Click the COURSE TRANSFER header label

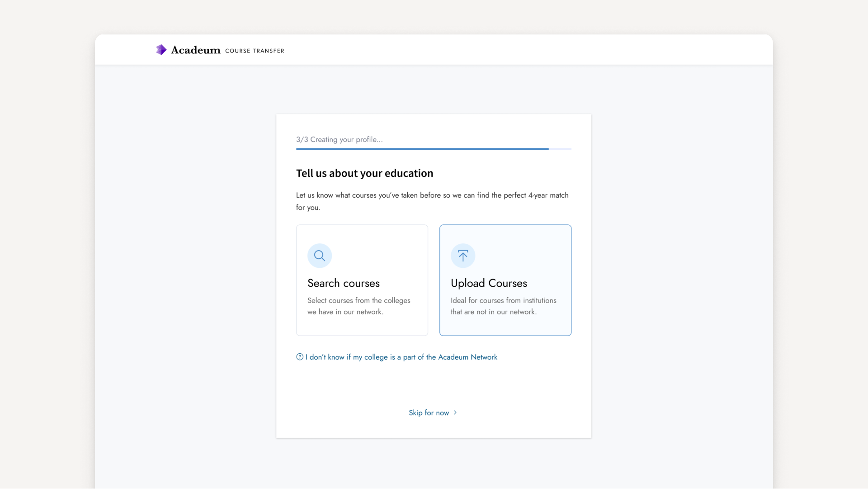coord(255,51)
